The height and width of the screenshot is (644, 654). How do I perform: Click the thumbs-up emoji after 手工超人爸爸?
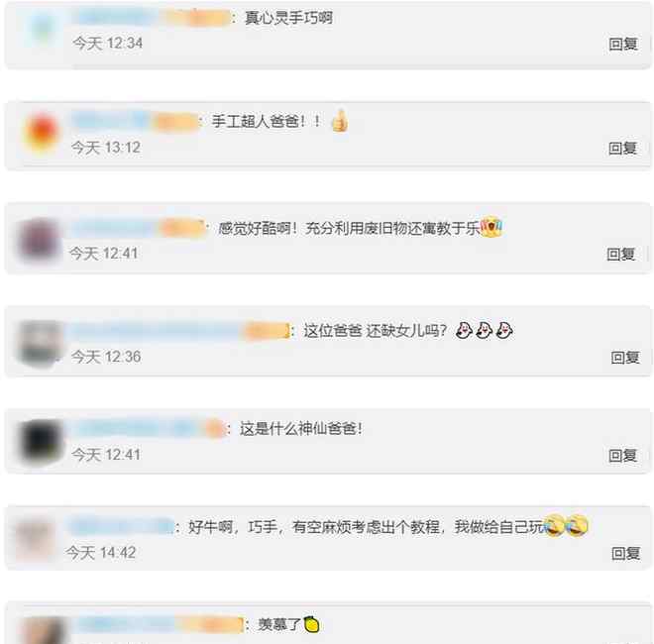point(340,121)
